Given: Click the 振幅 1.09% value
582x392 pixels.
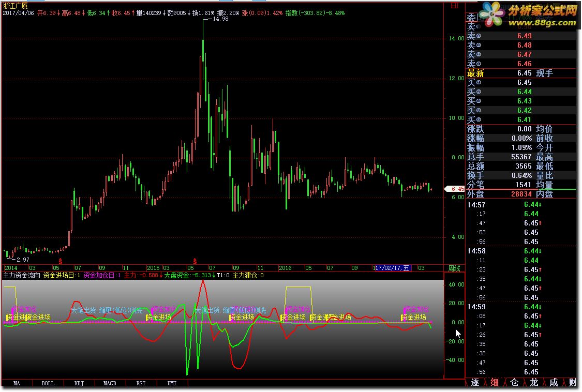Looking at the screenshot, I should pos(521,147).
